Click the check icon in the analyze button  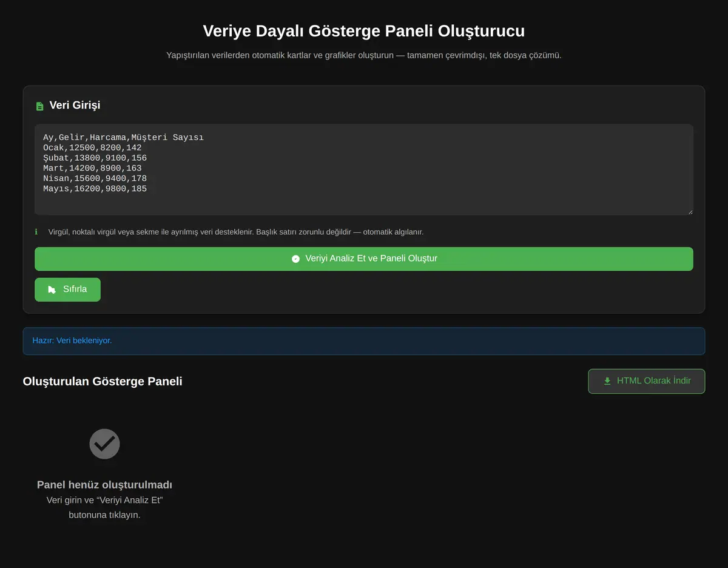295,259
